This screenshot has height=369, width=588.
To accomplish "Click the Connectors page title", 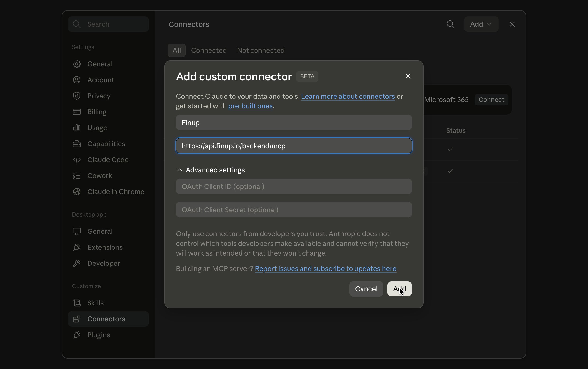I will click(x=189, y=24).
